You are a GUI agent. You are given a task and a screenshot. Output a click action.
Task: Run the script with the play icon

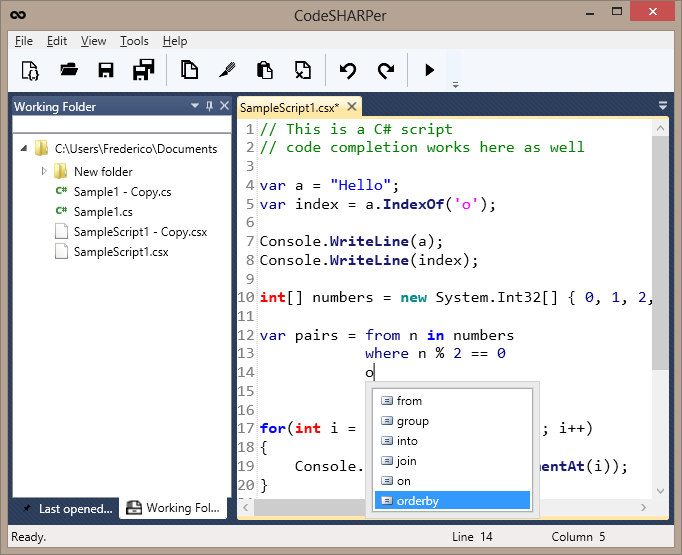[x=429, y=70]
